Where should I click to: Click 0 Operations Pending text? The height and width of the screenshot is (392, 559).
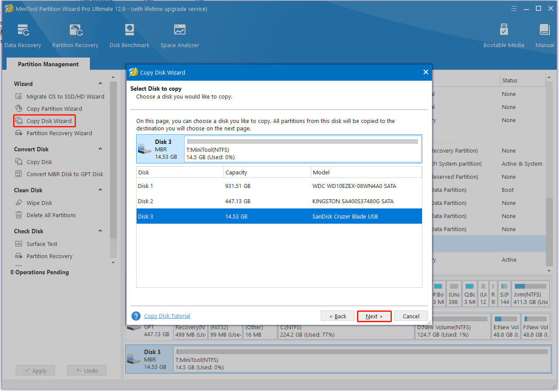click(40, 272)
